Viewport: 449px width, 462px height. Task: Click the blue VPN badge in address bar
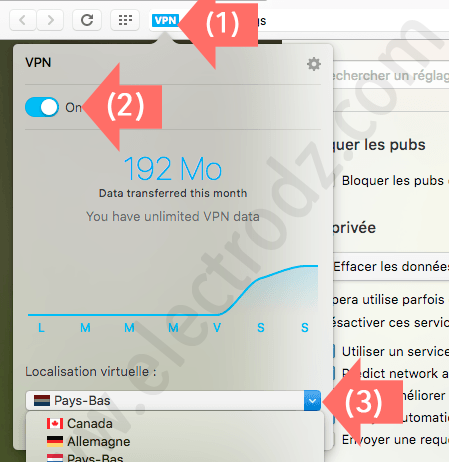pyautogui.click(x=165, y=20)
